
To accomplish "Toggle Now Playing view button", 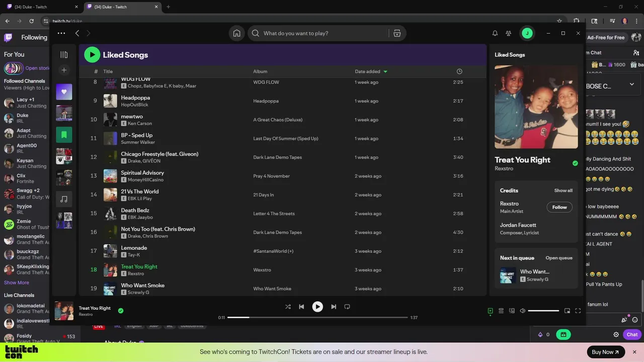I will [x=491, y=311].
